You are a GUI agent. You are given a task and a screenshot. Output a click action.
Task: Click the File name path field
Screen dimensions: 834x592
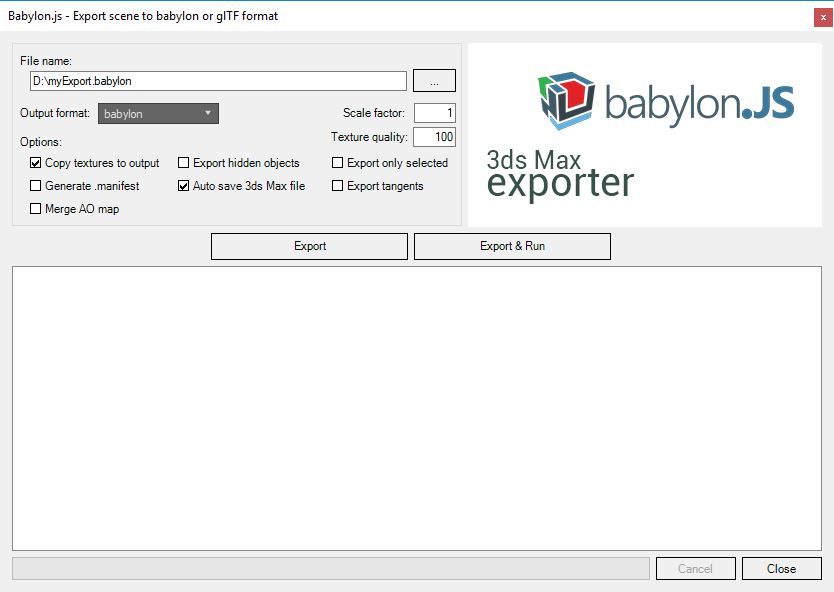coord(218,81)
